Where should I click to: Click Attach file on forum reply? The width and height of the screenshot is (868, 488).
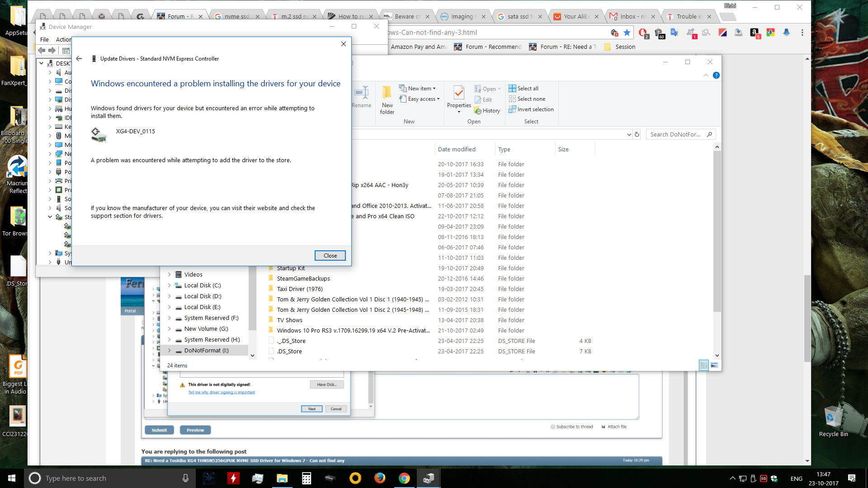614,427
